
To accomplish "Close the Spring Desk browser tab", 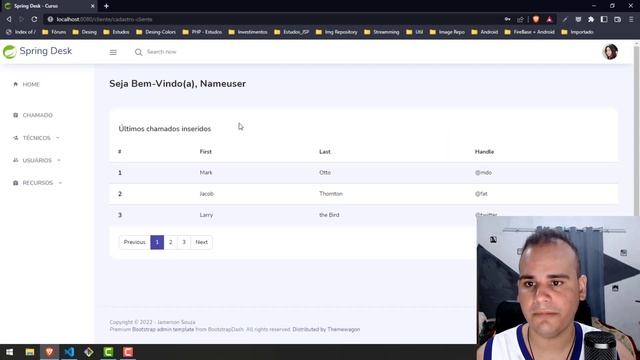I will (x=93, y=6).
